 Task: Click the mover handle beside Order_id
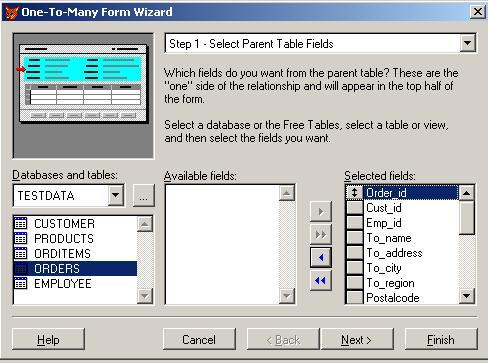click(355, 193)
